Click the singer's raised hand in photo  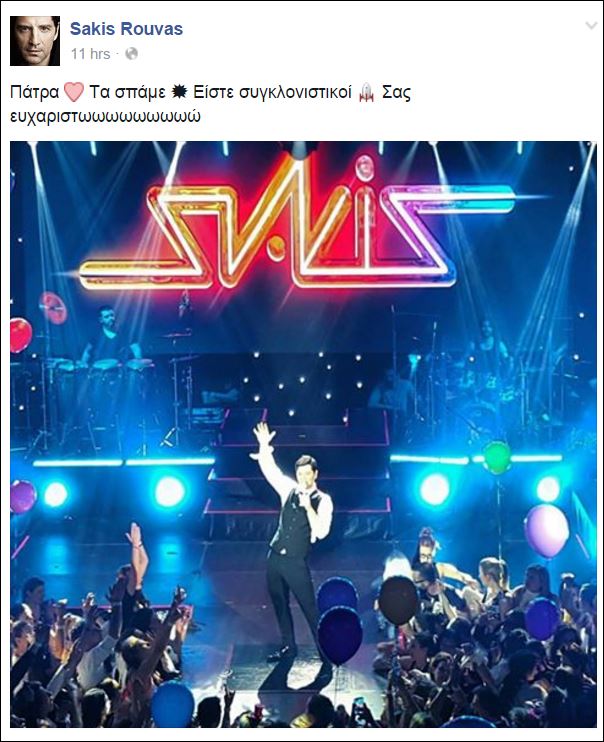point(263,434)
